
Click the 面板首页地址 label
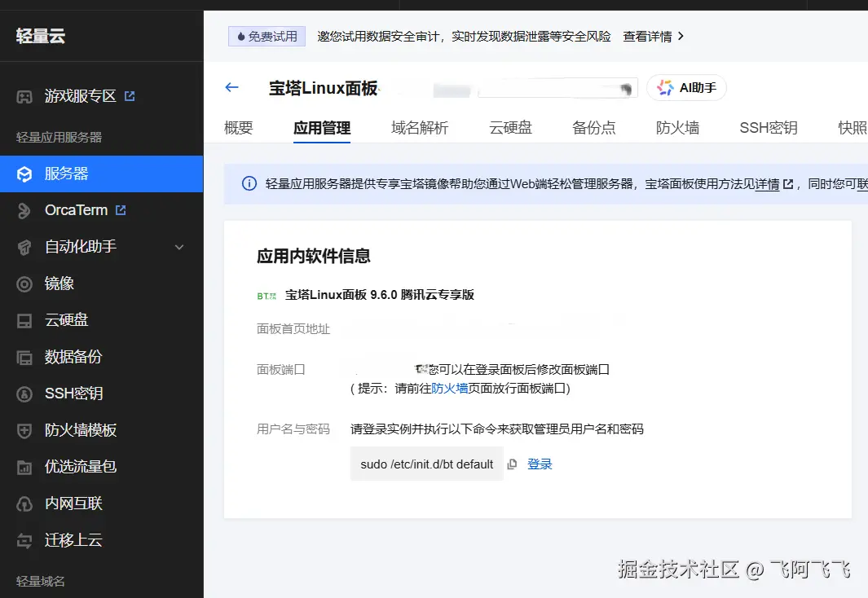pos(293,329)
